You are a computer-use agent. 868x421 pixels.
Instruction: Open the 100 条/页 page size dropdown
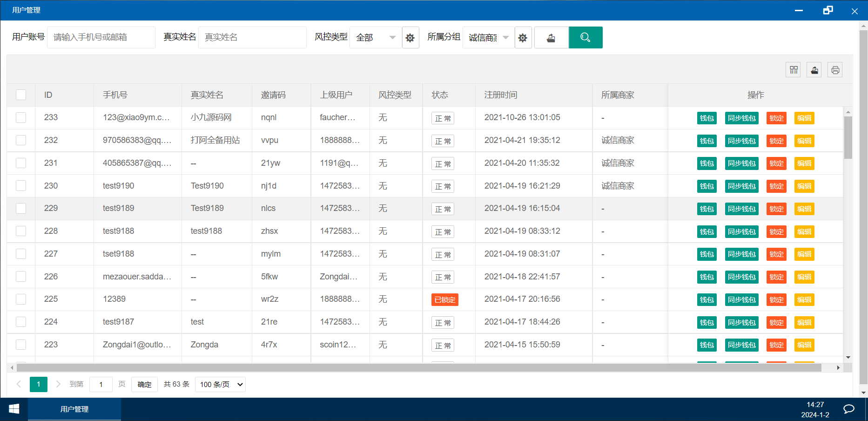221,384
